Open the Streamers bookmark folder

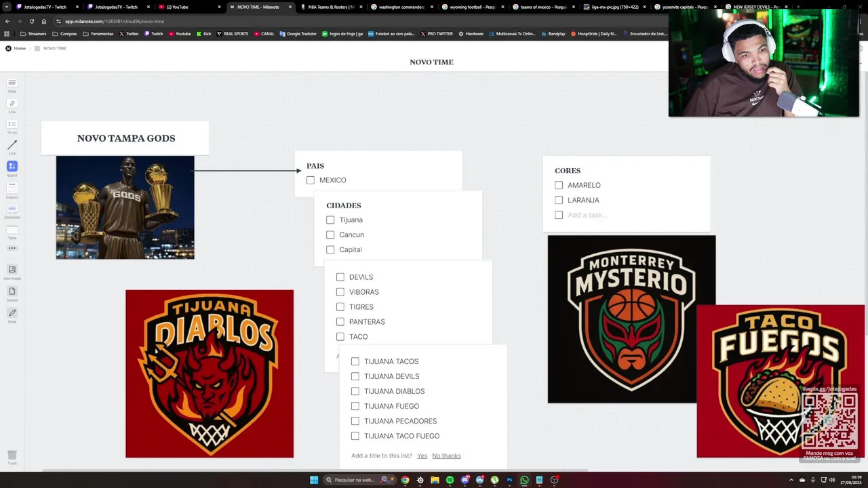(x=34, y=33)
